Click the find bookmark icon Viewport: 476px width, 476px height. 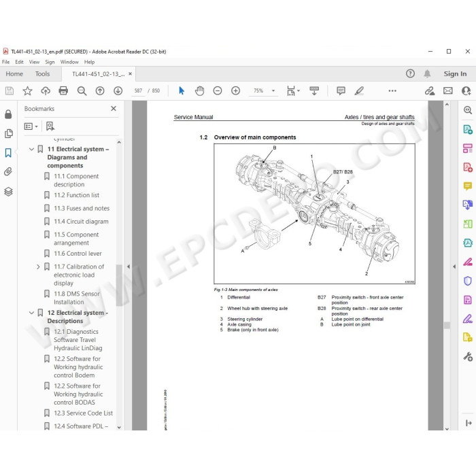tap(50, 126)
